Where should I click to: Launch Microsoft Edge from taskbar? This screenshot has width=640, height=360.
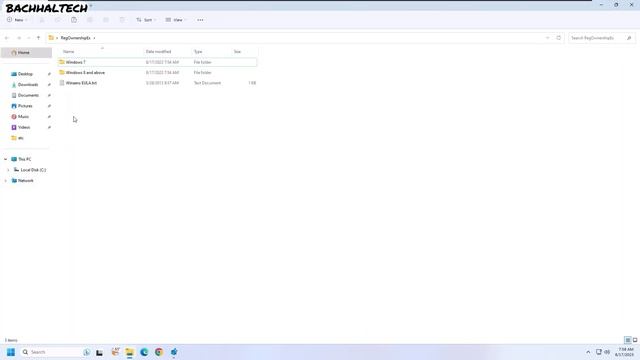pos(144,352)
